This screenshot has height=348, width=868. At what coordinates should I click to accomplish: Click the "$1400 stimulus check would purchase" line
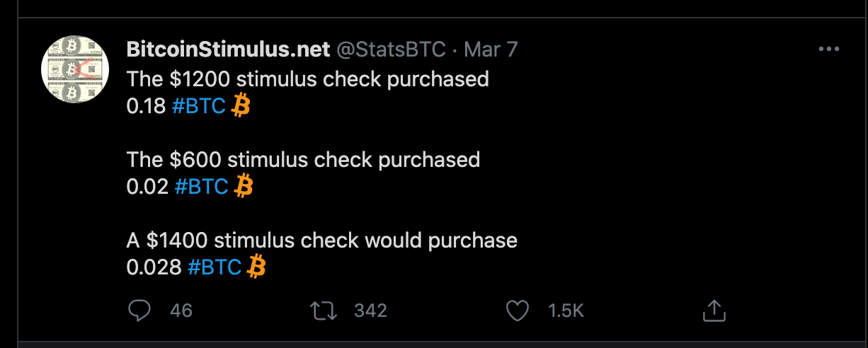(x=322, y=240)
